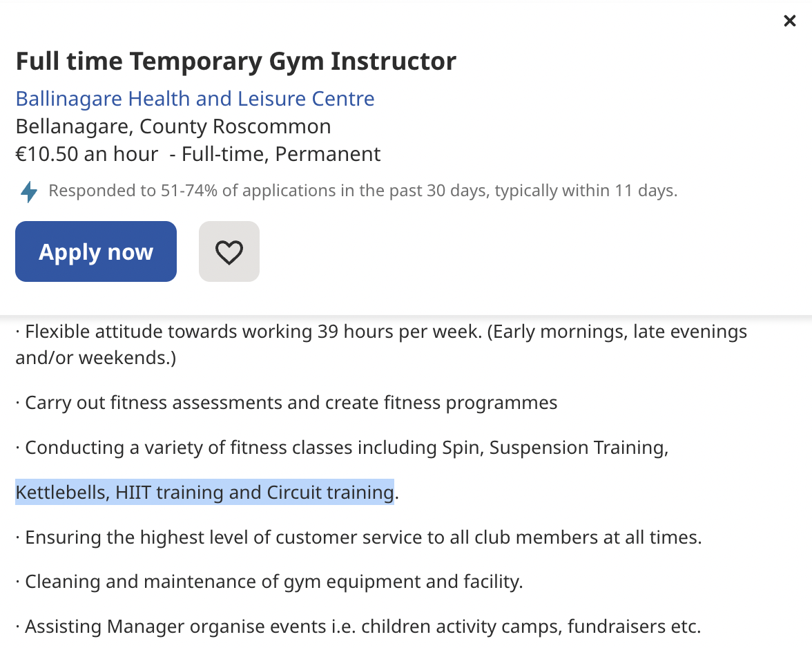Click the job title Full time Temporary Gym Instructor
The image size is (812, 648).
[x=235, y=61]
